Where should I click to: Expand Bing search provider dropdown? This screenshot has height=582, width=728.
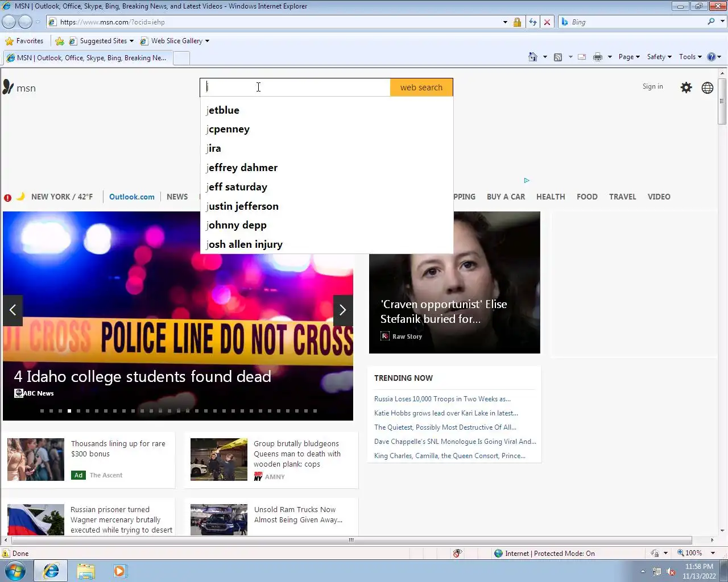pos(723,22)
